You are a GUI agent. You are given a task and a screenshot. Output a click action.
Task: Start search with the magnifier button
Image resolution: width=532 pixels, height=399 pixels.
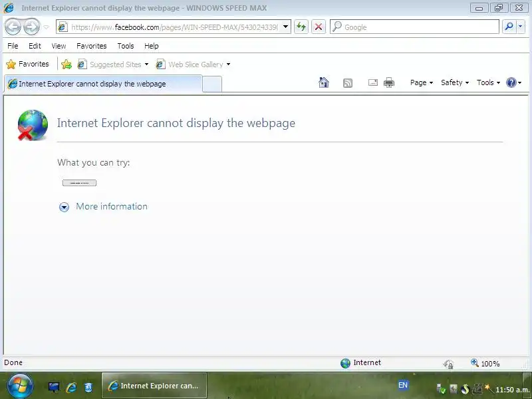pyautogui.click(x=509, y=27)
